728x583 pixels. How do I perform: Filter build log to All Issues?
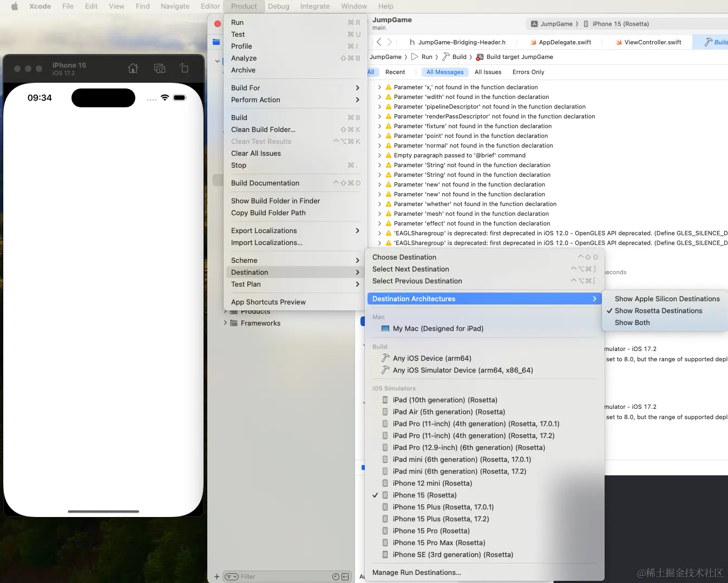click(488, 72)
